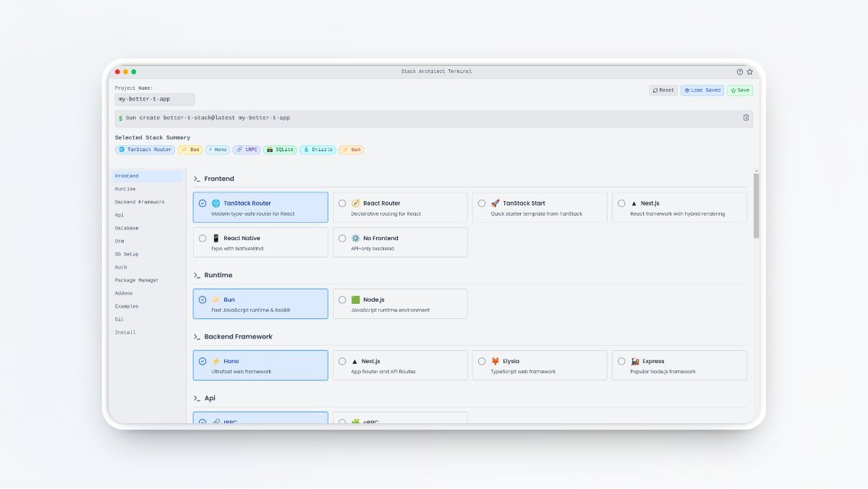Click the Runtime section heading
The height and width of the screenshot is (489, 868).
click(x=218, y=275)
